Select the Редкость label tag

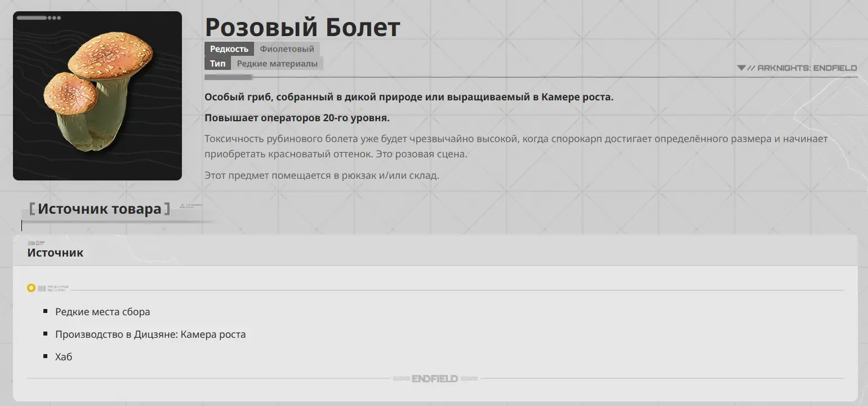tap(229, 49)
